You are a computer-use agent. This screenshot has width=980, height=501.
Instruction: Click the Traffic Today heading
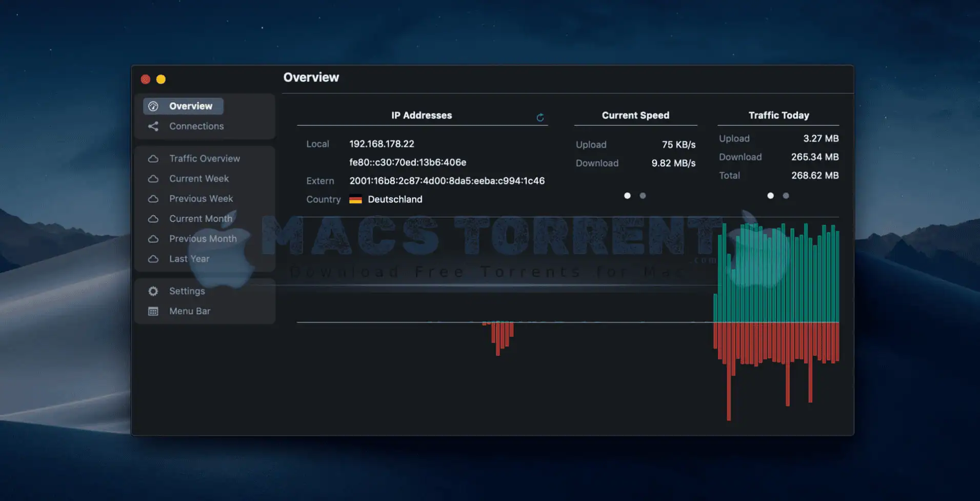778,115
